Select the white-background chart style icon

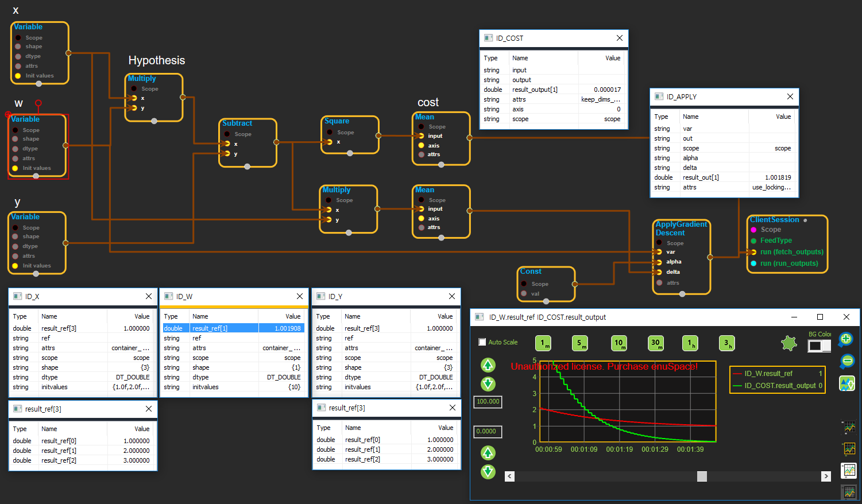coord(849,471)
